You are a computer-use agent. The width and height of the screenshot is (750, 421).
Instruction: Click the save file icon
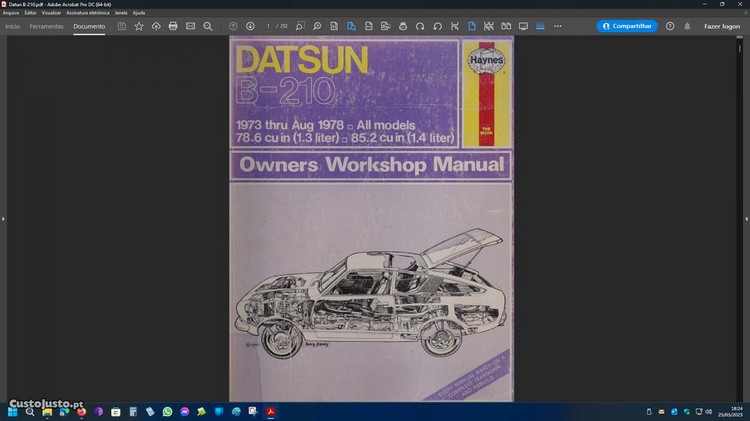click(122, 26)
